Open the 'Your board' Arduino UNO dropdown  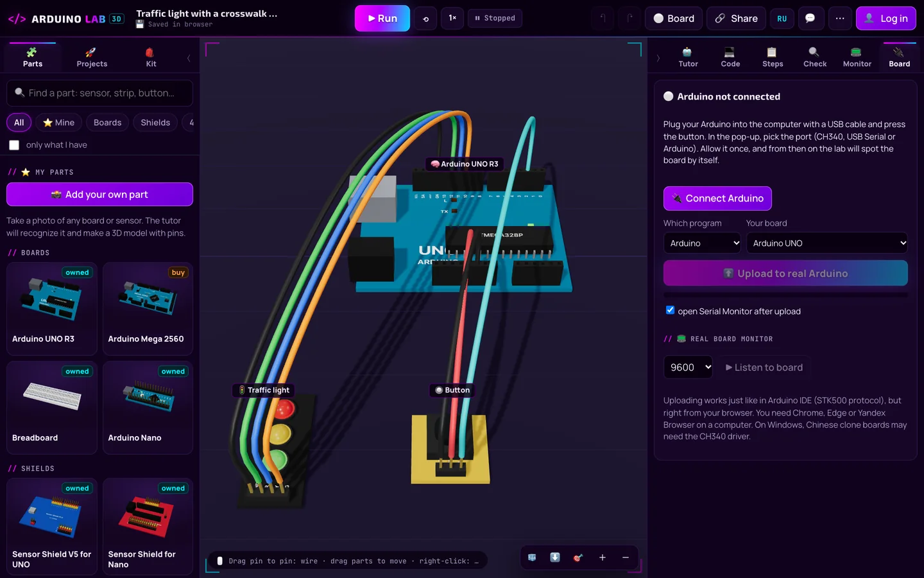(x=827, y=243)
